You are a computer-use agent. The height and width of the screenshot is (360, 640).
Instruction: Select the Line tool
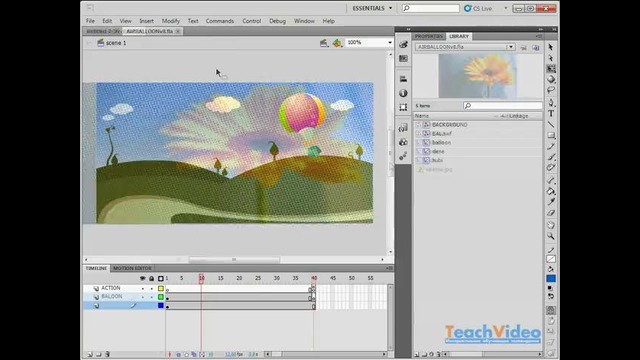(551, 124)
